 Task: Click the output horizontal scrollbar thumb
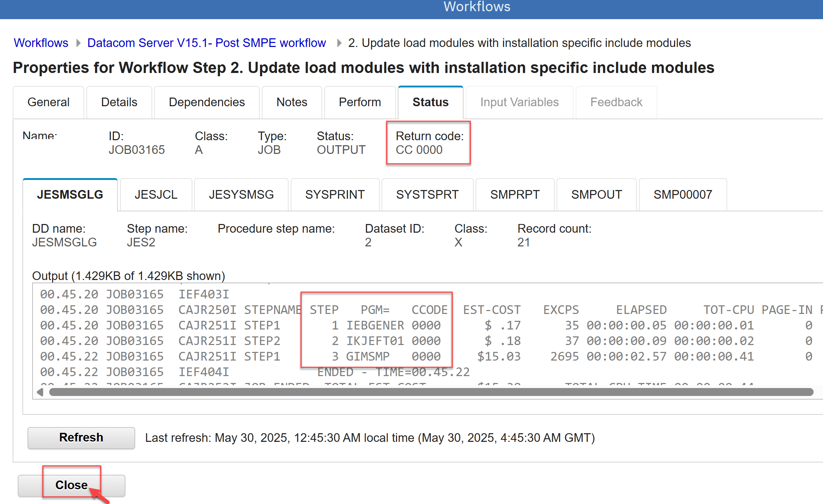431,392
